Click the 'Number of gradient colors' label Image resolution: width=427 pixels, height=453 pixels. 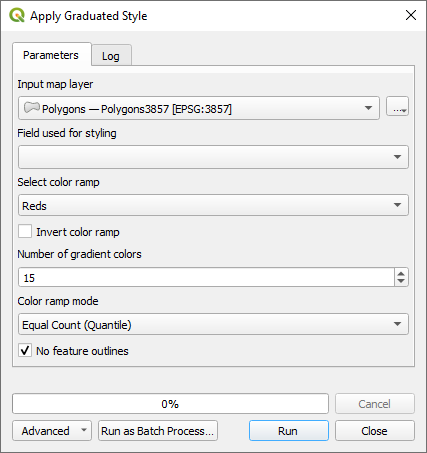click(79, 254)
